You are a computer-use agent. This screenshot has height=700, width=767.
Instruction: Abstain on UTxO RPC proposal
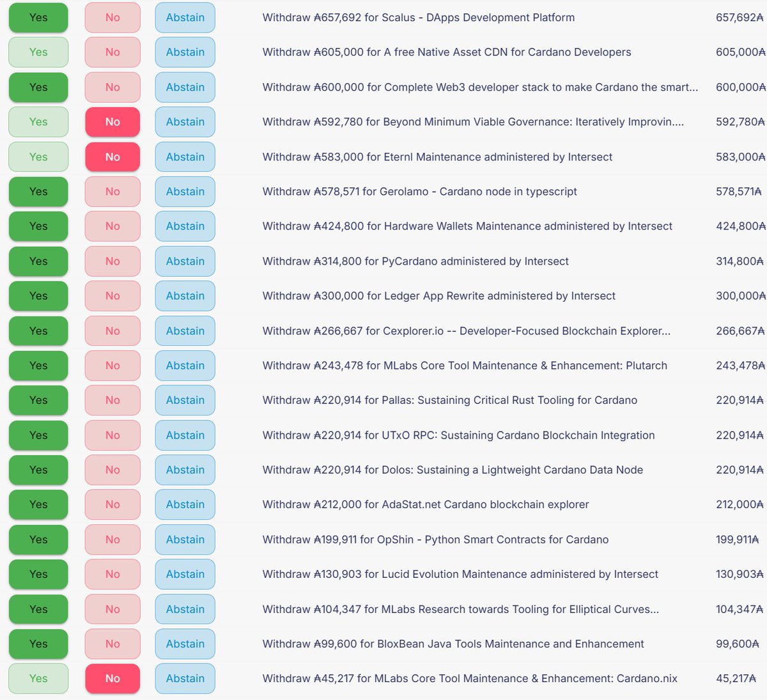185,435
